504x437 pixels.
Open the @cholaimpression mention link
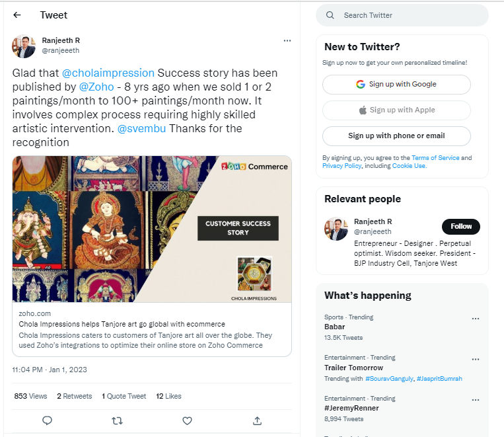point(108,73)
